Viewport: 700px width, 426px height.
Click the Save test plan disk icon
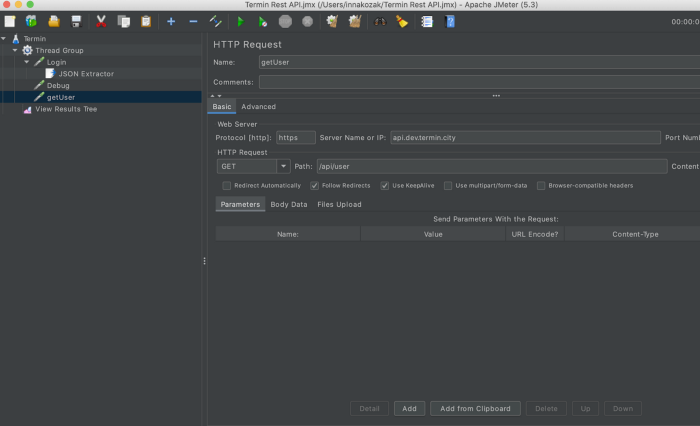(76, 21)
